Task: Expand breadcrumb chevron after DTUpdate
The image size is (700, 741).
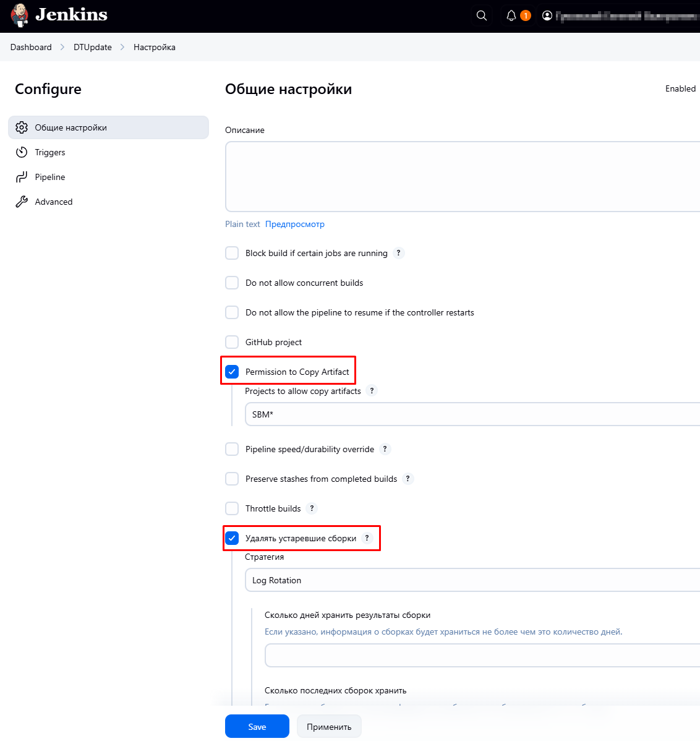Action: click(122, 47)
